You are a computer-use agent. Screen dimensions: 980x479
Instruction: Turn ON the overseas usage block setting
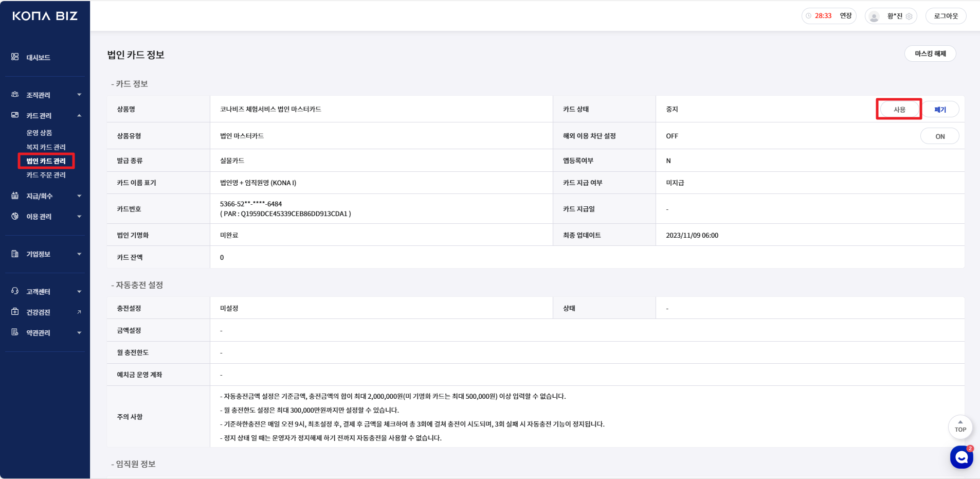(939, 136)
